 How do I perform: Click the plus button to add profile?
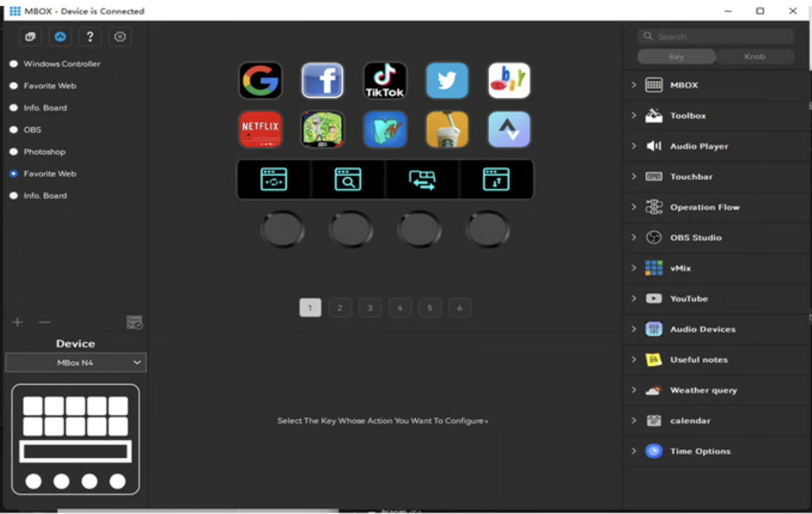coord(18,322)
